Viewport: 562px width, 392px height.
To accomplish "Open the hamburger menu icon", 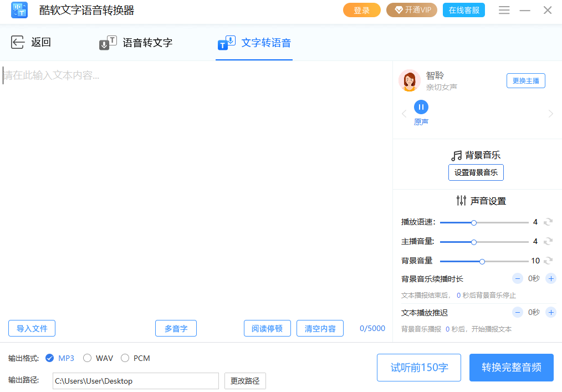I will (x=504, y=10).
